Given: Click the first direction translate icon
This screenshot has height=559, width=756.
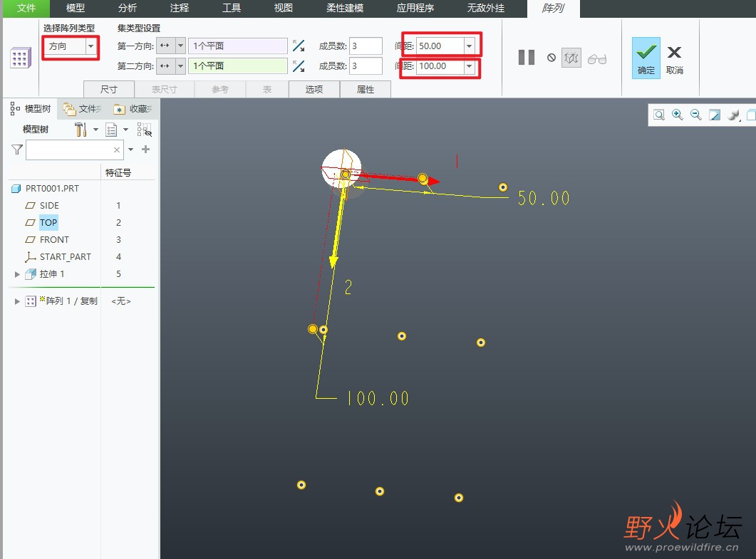Looking at the screenshot, I should click(165, 46).
